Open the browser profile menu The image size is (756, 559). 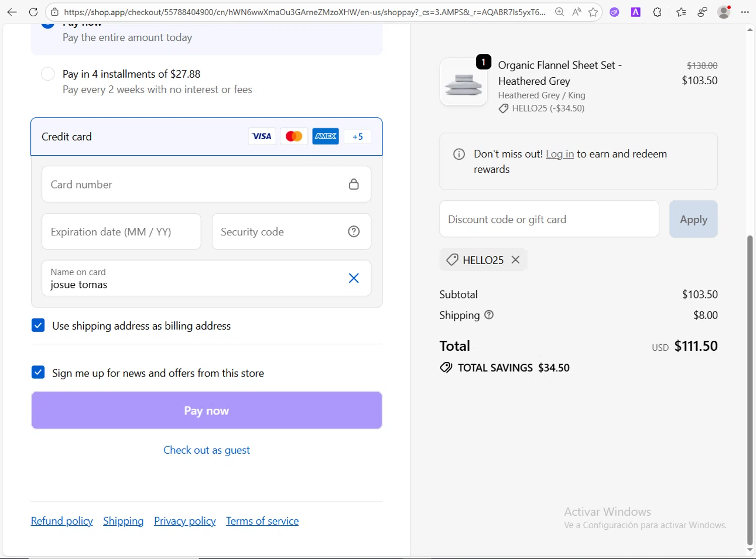(724, 12)
